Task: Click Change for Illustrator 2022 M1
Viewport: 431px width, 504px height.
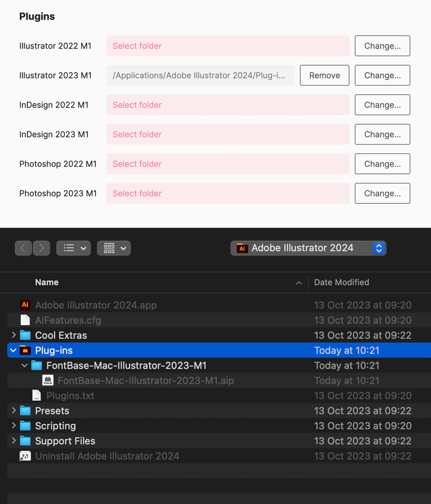Action: tap(382, 46)
